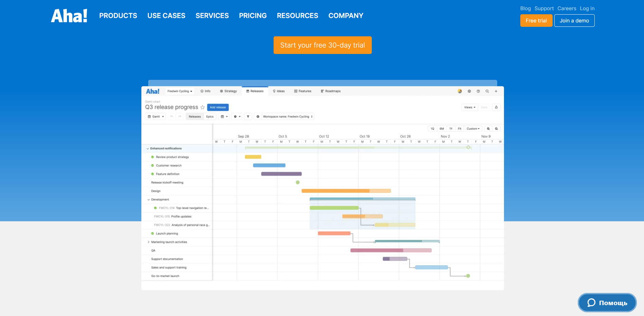Click the Aha! logo in the site header
644x316 pixels.
[x=69, y=16]
